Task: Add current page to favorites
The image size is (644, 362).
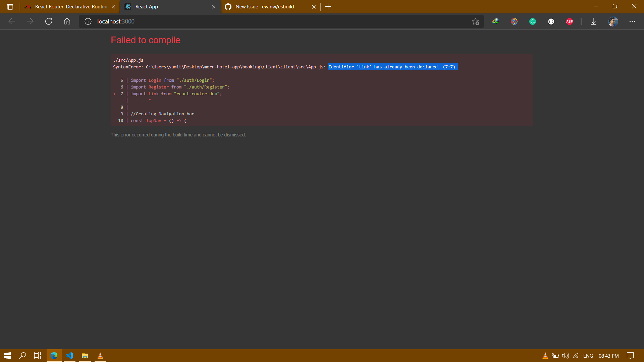Action: (x=475, y=21)
